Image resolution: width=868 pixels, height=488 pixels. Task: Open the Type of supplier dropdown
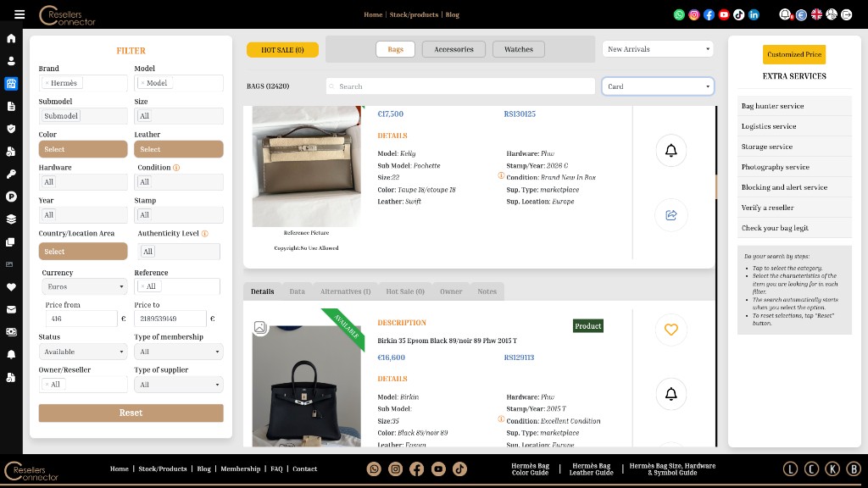pyautogui.click(x=178, y=385)
